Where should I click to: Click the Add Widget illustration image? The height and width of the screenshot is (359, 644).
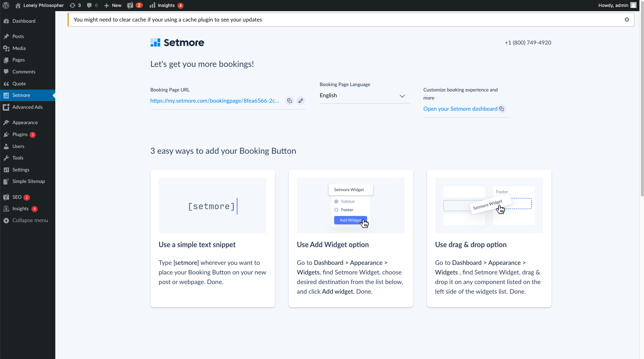351,206
